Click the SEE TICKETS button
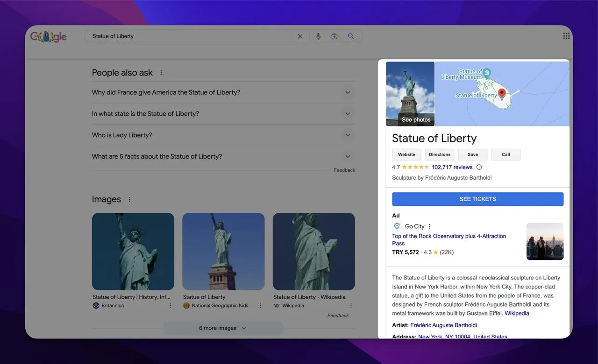Viewport: 598px width, 364px height. [478, 199]
